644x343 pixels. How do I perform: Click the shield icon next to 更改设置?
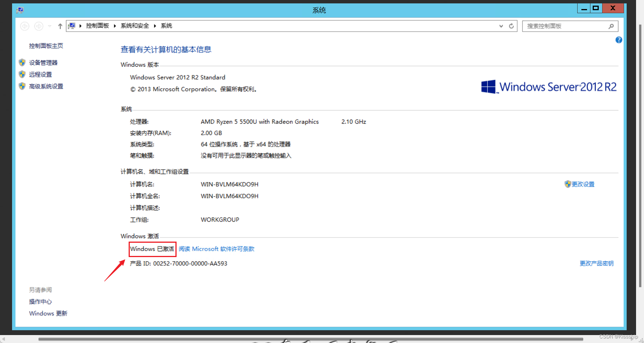click(568, 184)
